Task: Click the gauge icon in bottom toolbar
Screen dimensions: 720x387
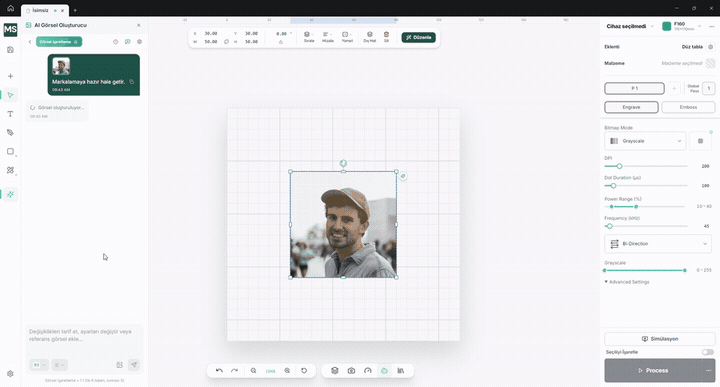Action: (x=368, y=370)
